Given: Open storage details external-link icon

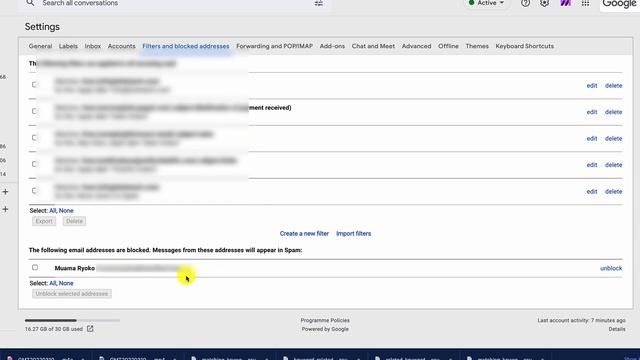Looking at the screenshot, I should [x=90, y=329].
